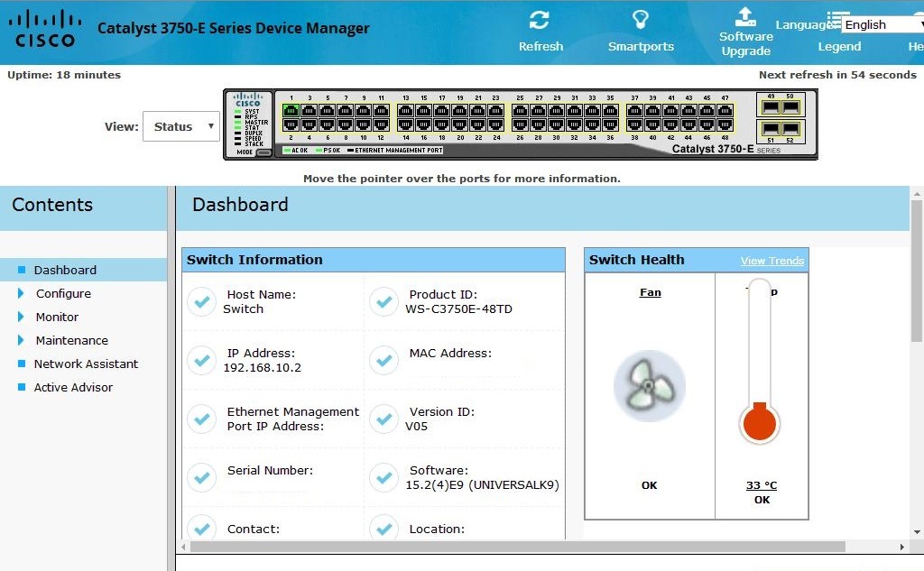Click the thermometer temperature gauge
The height and width of the screenshot is (571, 924).
click(x=760, y=361)
